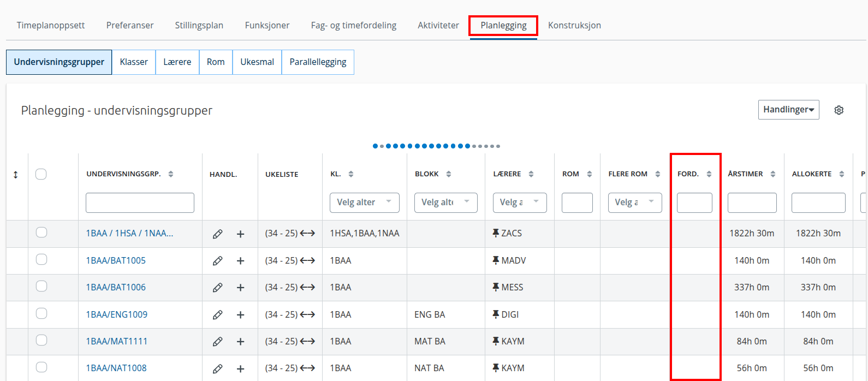This screenshot has width=868, height=381.
Task: Select checkbox for 1BAA/BAT1005 row
Action: 41,259
